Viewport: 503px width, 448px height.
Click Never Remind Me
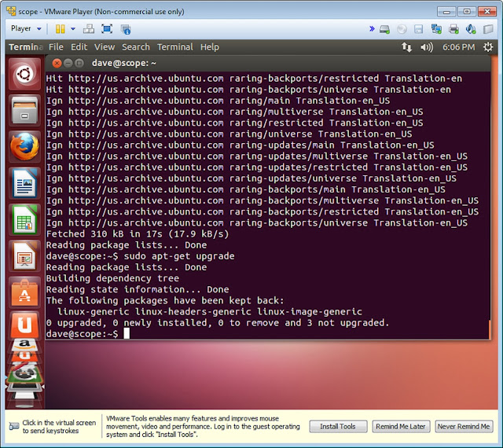[x=464, y=427]
